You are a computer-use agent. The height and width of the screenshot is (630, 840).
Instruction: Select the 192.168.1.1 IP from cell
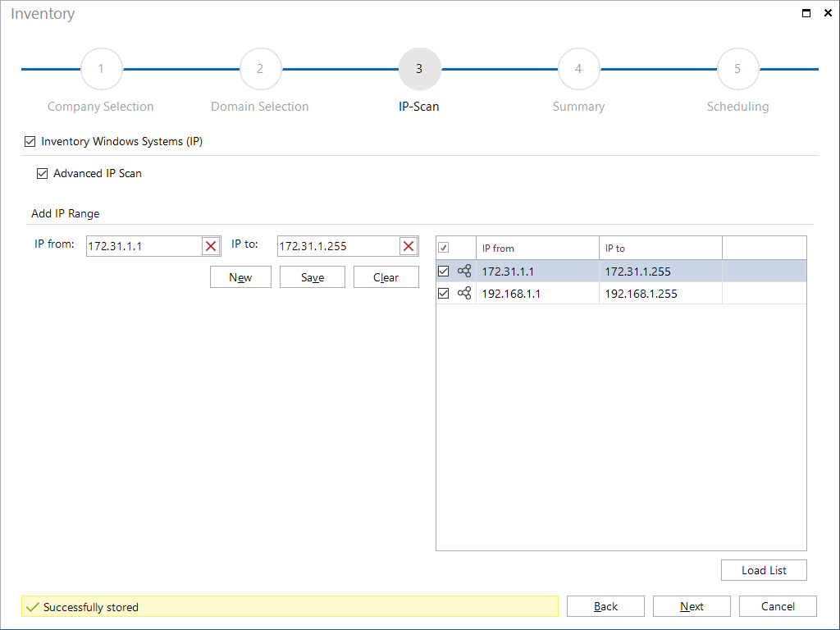point(537,293)
